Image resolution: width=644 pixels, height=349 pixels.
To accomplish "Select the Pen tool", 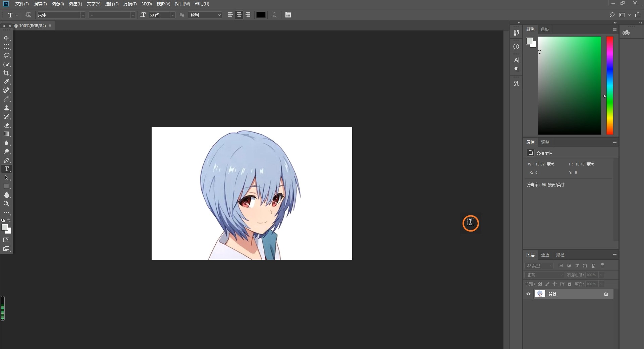I will pos(6,160).
